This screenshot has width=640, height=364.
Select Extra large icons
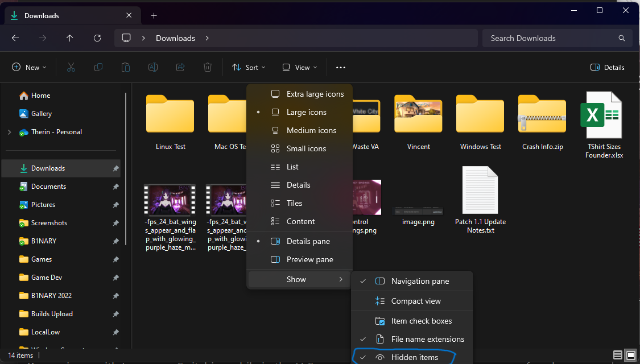[x=300, y=94]
